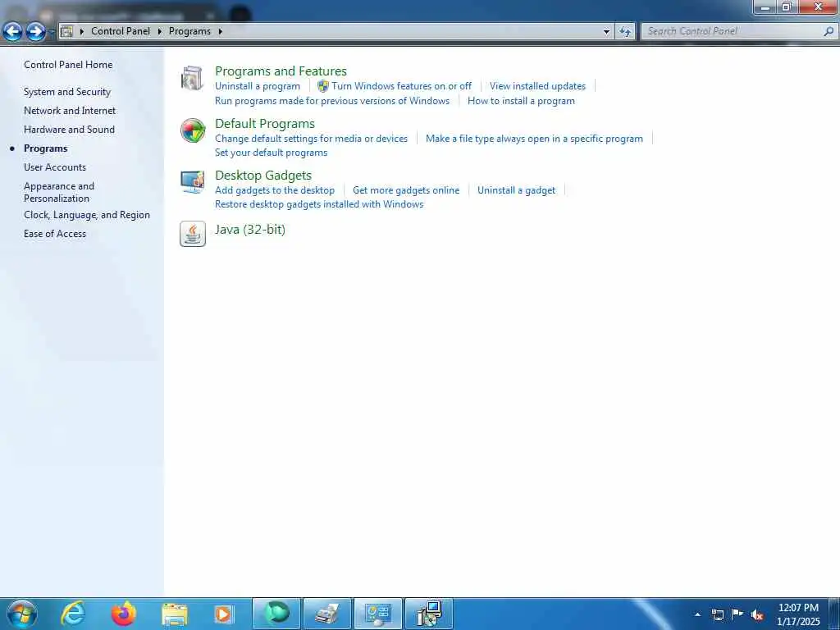
Task: Click the Desktop Gadgets monitor icon
Action: click(x=192, y=182)
